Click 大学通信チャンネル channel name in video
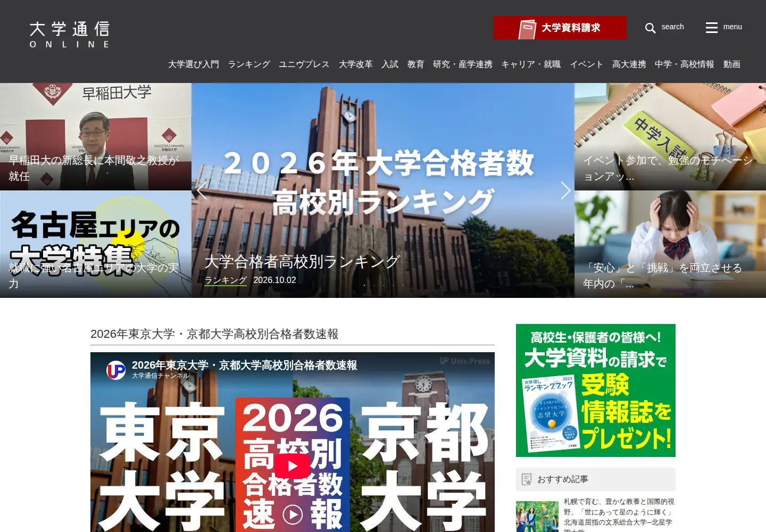The height and width of the screenshot is (532, 766). click(x=161, y=376)
